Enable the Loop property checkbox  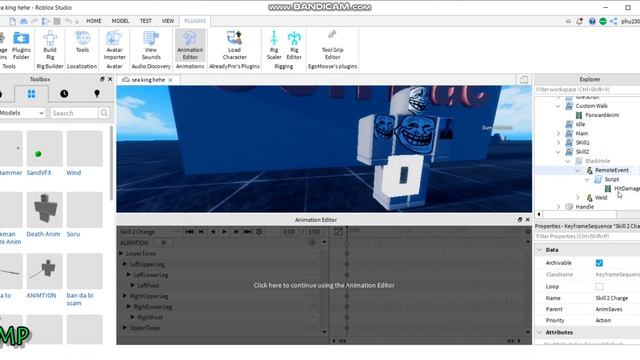[599, 287]
